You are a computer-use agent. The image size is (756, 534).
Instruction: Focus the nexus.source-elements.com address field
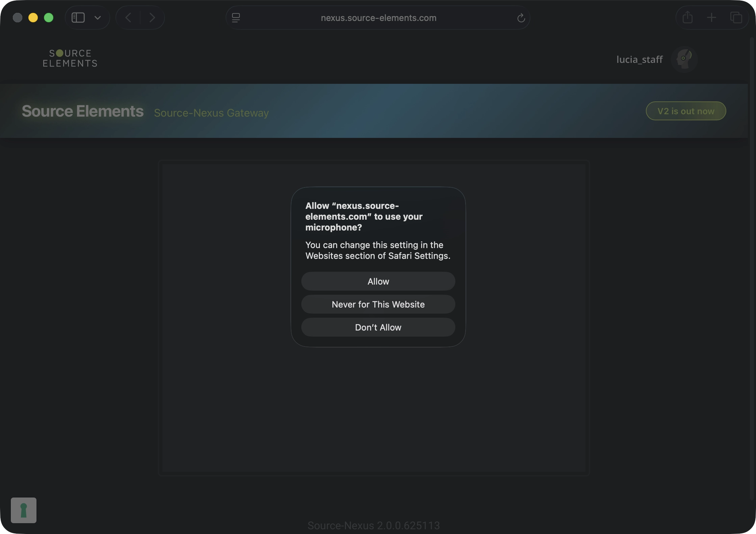(378, 18)
